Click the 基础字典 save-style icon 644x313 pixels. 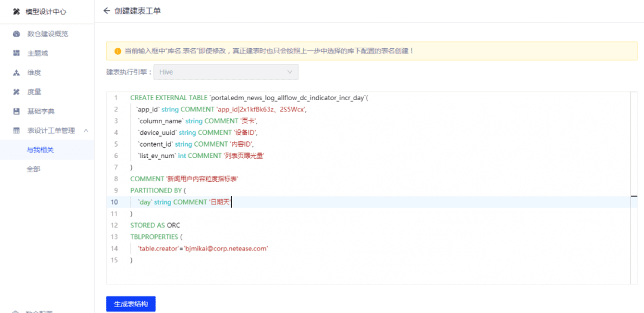pyautogui.click(x=17, y=111)
